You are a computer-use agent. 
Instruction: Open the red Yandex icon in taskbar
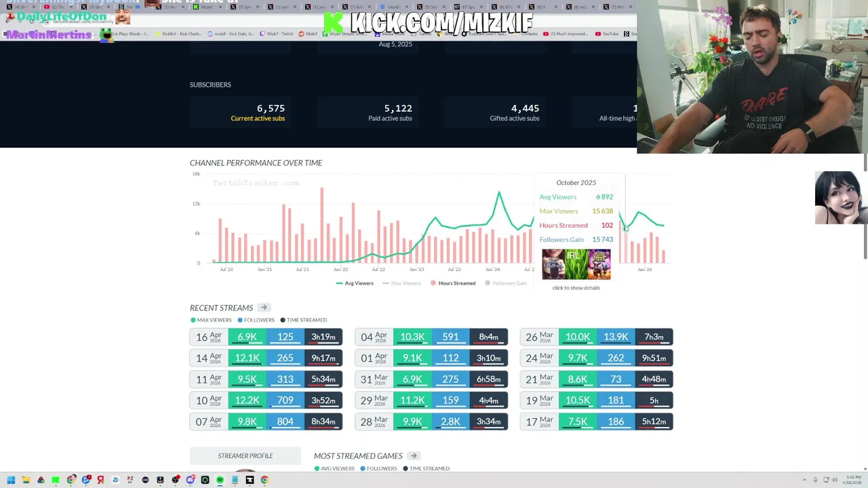pyautogui.click(x=100, y=480)
